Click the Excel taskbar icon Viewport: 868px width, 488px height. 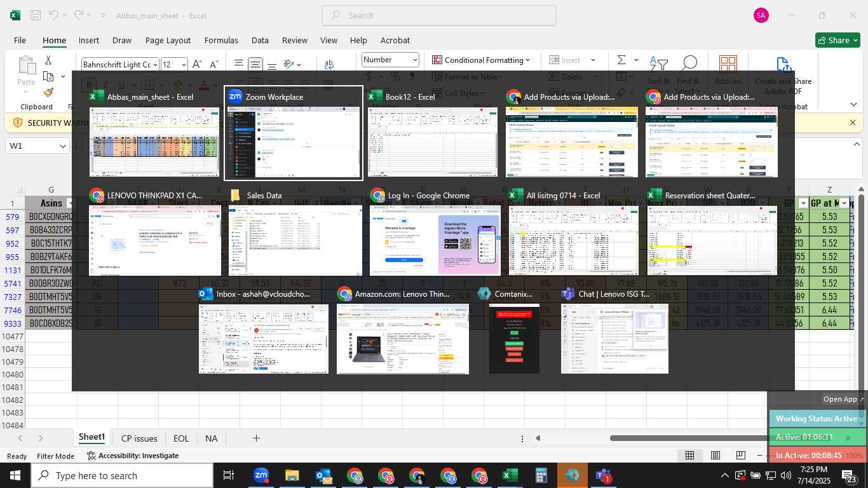pos(510,475)
